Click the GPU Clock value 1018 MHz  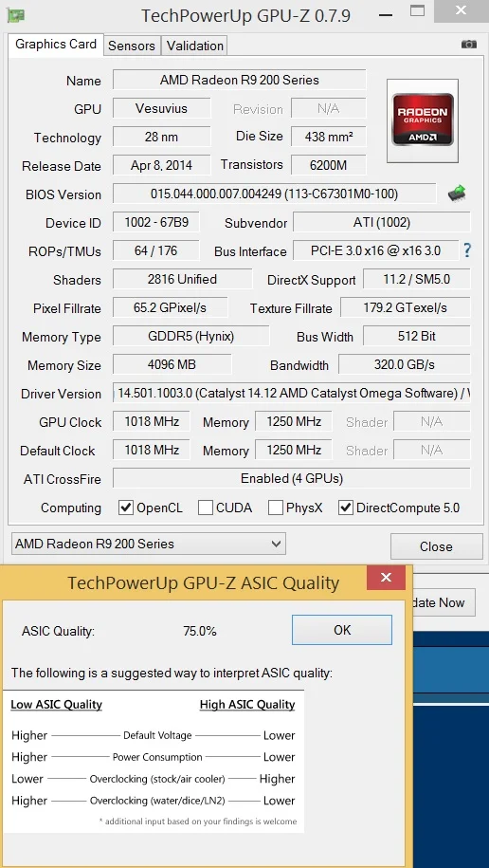(151, 422)
